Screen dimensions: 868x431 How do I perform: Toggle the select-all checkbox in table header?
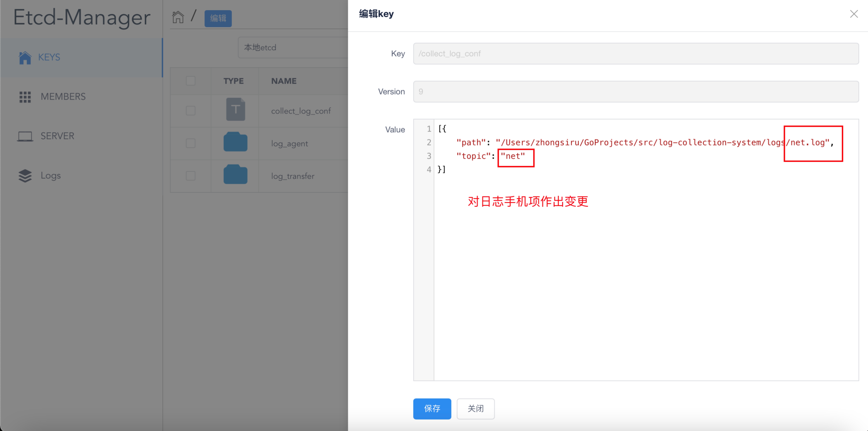tap(191, 81)
